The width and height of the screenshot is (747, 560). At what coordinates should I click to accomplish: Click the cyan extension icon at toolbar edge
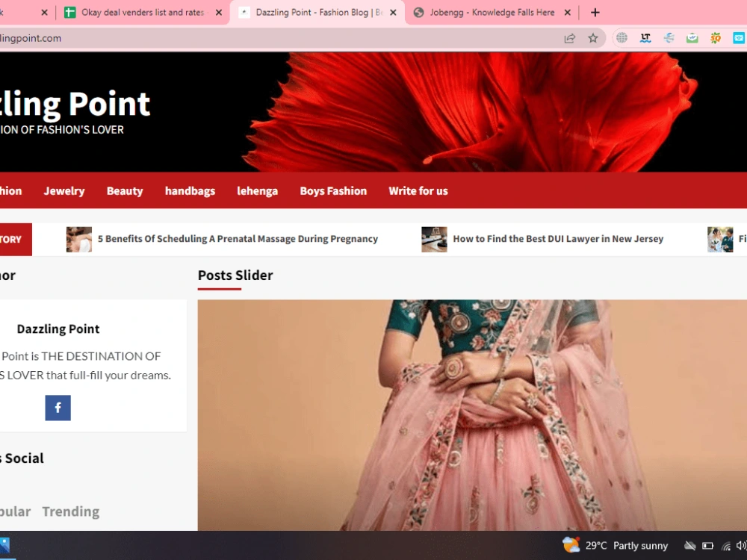click(739, 38)
